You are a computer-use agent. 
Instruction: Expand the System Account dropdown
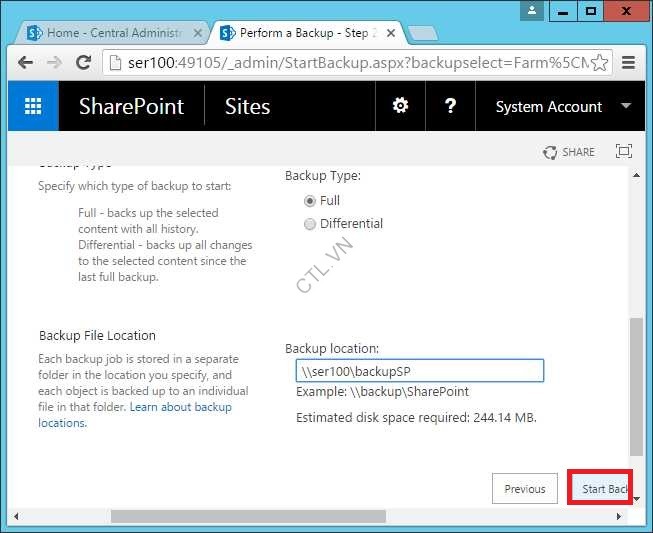click(626, 106)
